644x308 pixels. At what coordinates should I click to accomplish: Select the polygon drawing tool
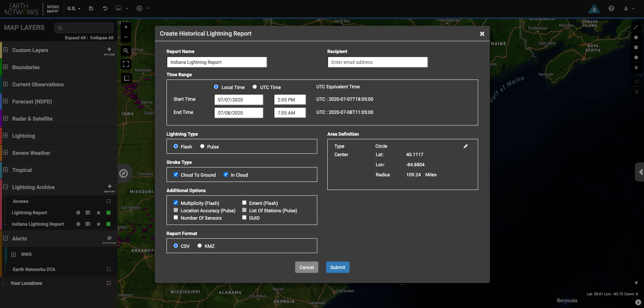[x=636, y=37]
